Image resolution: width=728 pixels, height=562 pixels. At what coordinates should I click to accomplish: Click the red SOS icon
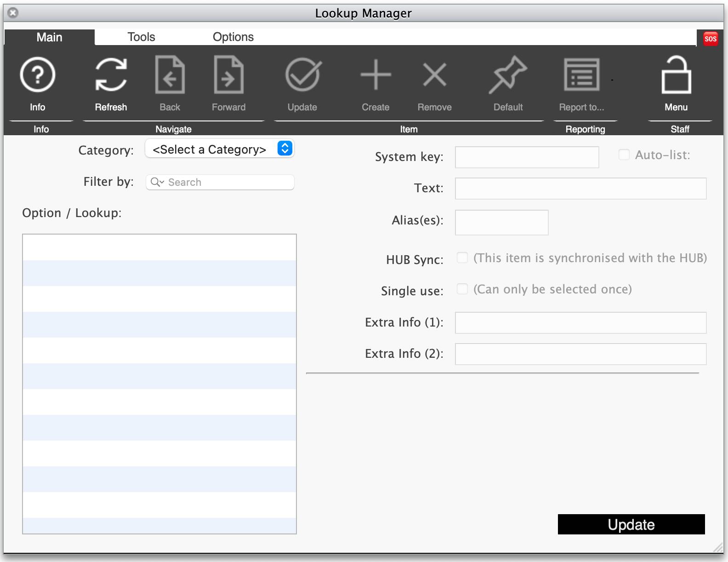(x=710, y=39)
